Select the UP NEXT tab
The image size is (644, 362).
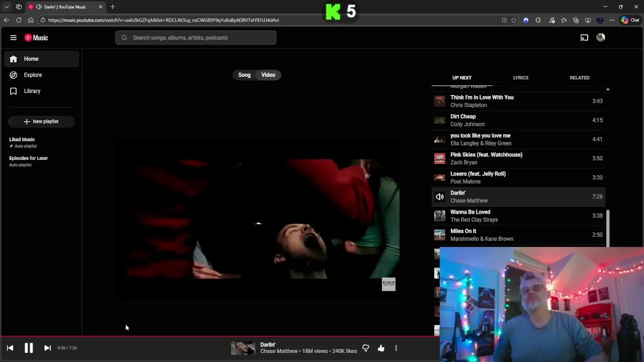tap(462, 78)
